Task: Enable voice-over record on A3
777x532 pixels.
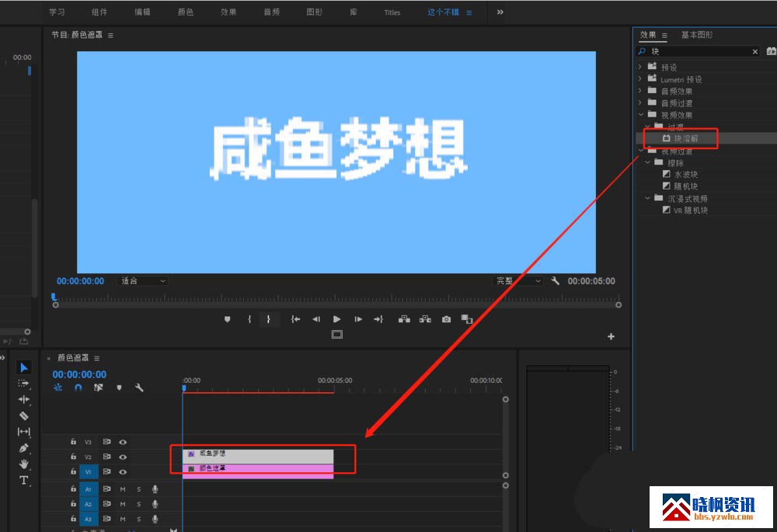Action: [x=155, y=519]
